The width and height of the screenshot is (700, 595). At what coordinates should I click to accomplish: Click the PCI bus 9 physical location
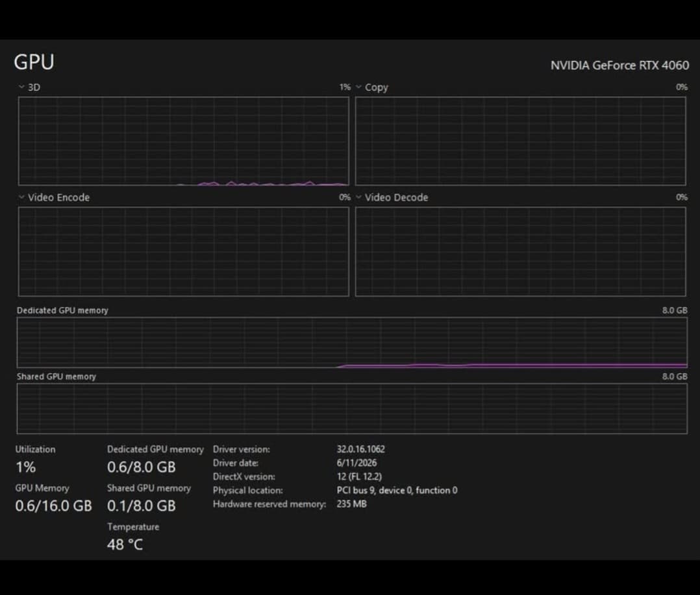click(x=397, y=490)
